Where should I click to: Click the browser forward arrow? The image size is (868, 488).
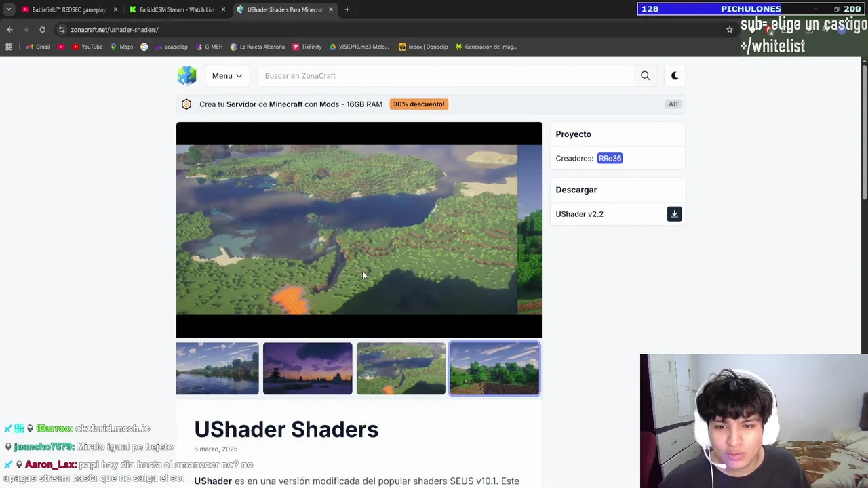click(x=26, y=30)
